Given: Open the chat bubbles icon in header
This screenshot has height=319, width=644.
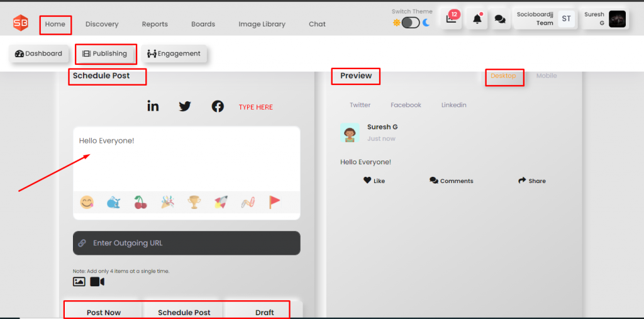Looking at the screenshot, I should (x=500, y=20).
